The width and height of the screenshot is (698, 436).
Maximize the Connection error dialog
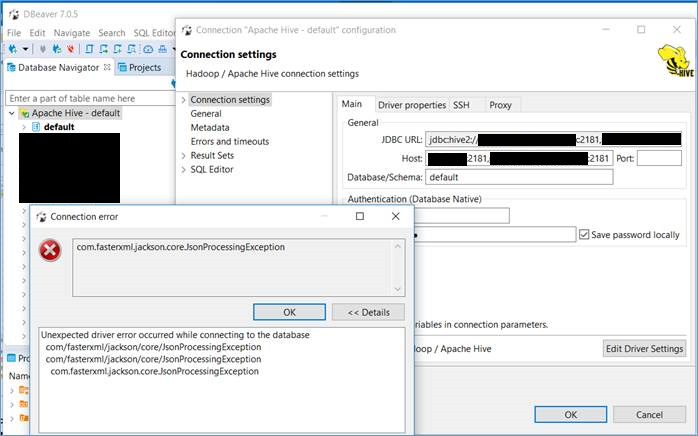pyautogui.click(x=360, y=216)
